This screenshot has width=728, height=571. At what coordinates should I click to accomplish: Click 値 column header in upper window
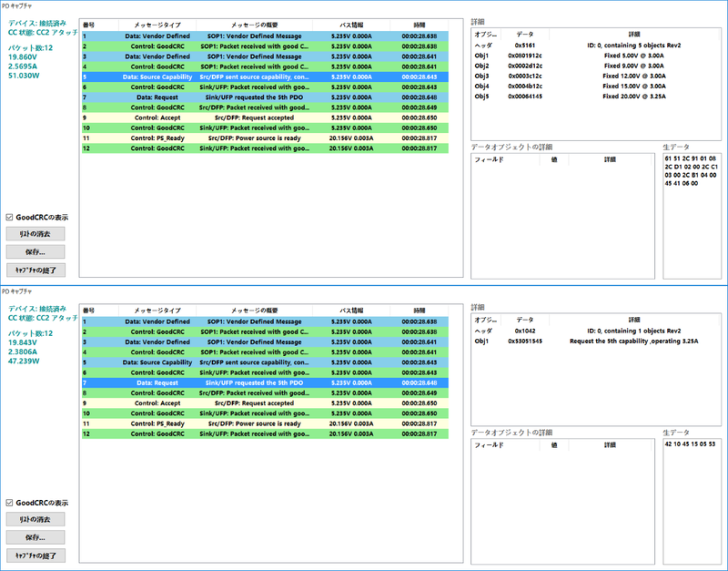(554, 159)
